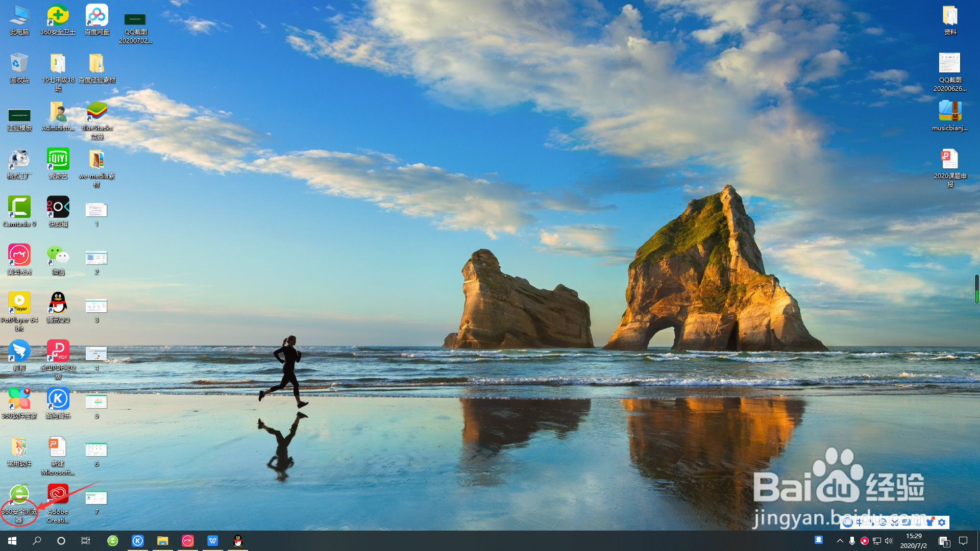Open input method soft keyboard
The width and height of the screenshot is (980, 551).
pos(906,522)
